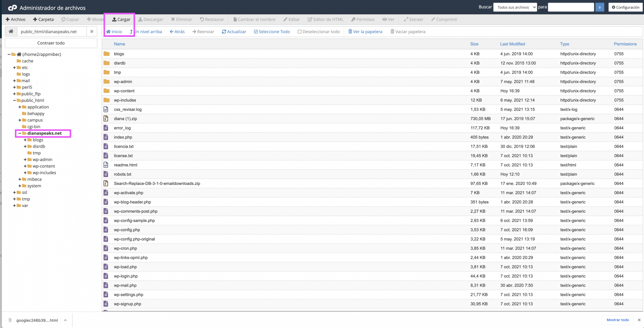Expand the campus folder in tree
The height and width of the screenshot is (328, 644).
(x=20, y=120)
